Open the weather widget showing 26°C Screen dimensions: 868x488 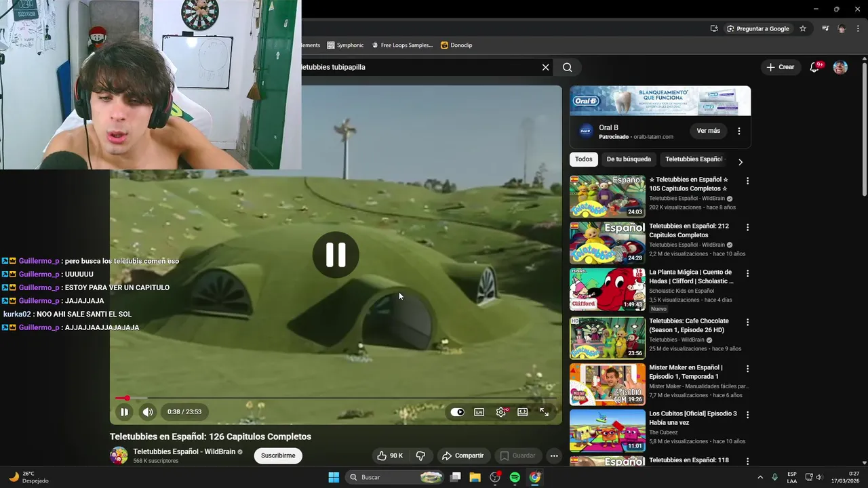28,477
